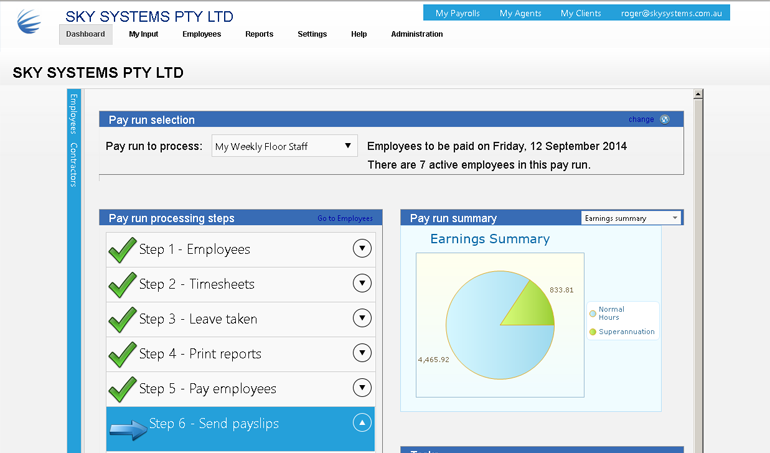770x453 pixels.
Task: Expand Step 4 - Print reports with its arrow
Action: click(x=362, y=353)
